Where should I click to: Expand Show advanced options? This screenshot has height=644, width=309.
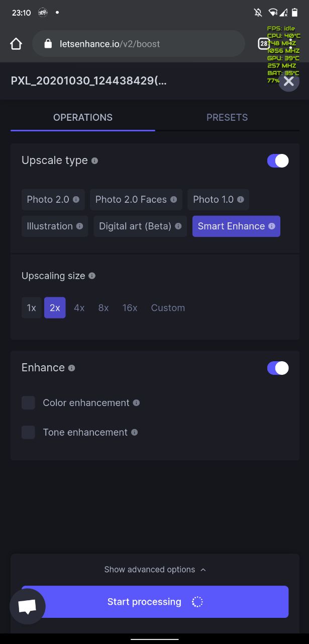(x=155, y=570)
